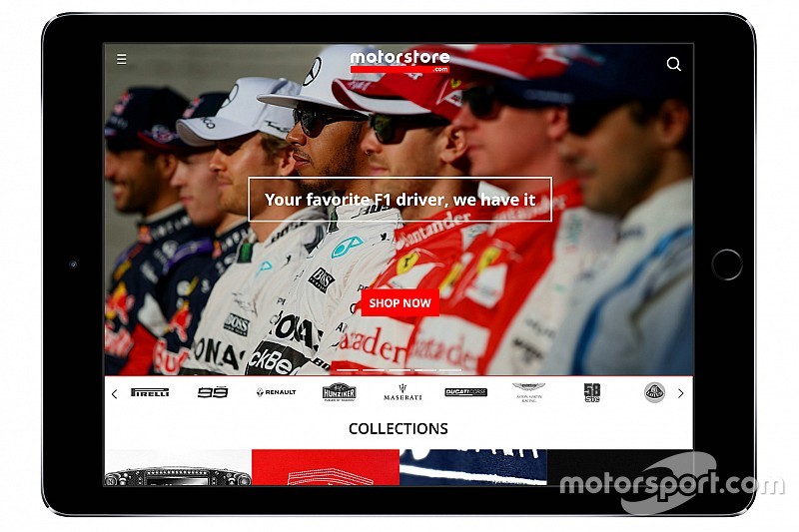799x532 pixels.
Task: Select the 99 brand logo
Action: click(x=213, y=392)
